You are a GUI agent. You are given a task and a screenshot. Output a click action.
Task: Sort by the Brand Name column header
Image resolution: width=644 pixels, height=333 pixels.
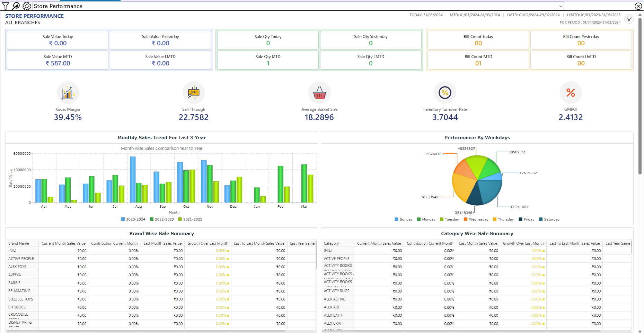coord(19,243)
